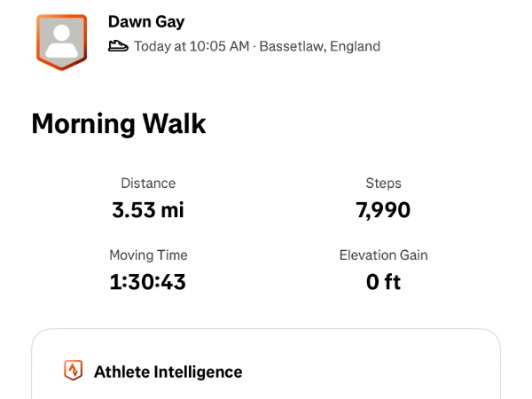Screen dimensions: 532x399
Task: Click the orange Athlete Intelligence badge icon
Action: (74, 371)
